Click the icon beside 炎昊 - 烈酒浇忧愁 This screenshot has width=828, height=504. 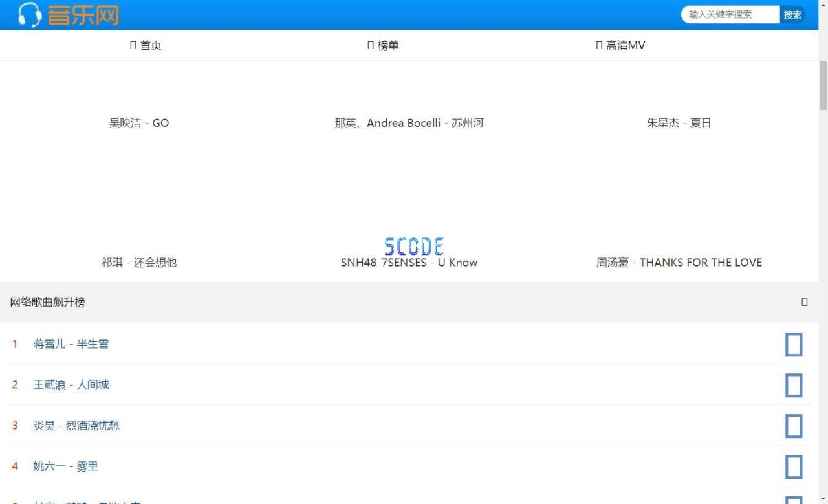tap(794, 426)
